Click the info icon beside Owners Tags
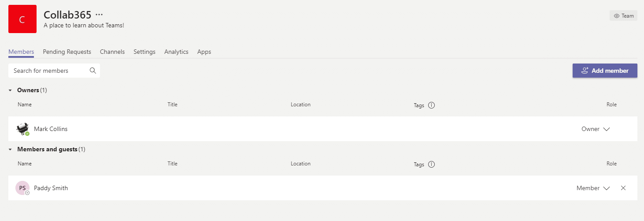This screenshot has height=221, width=644. tap(431, 105)
